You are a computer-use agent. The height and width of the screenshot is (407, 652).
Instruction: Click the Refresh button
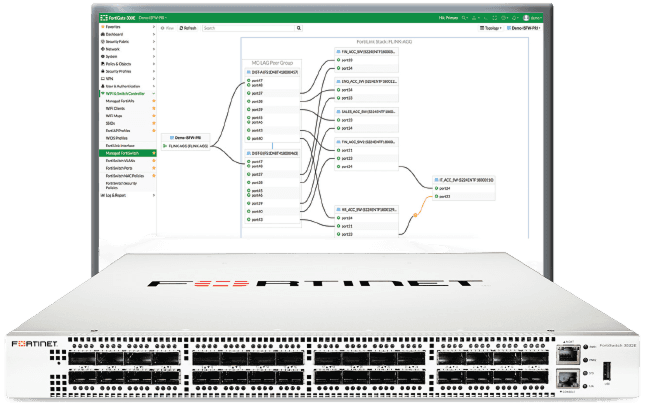coord(188,28)
